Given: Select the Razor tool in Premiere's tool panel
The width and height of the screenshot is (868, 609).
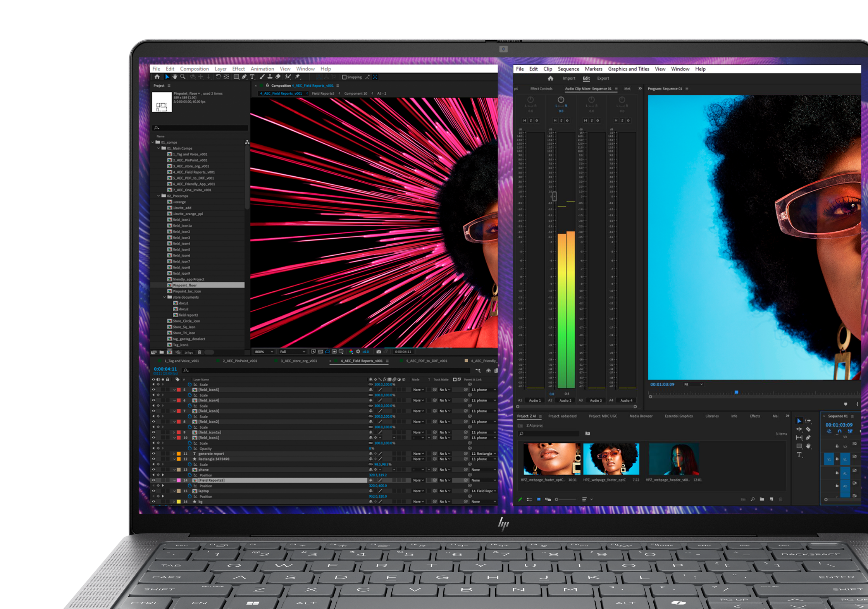Looking at the screenshot, I should pos(808,429).
